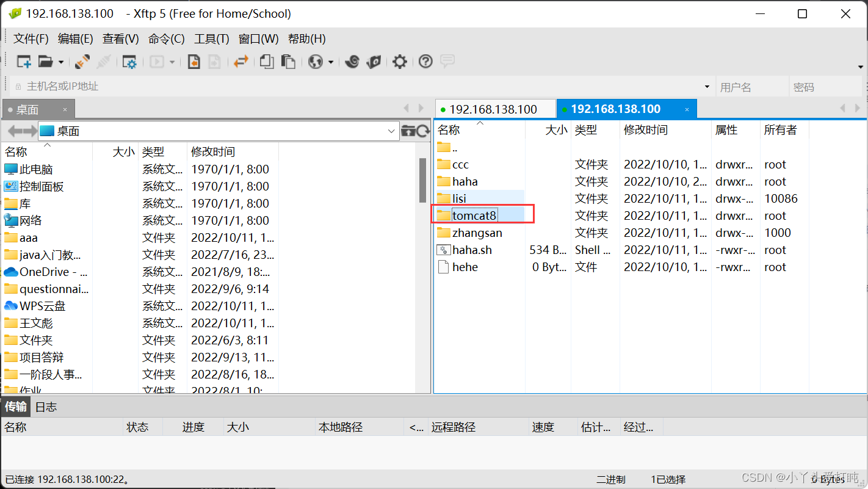Go to the parent folder in the local pane

pos(408,131)
